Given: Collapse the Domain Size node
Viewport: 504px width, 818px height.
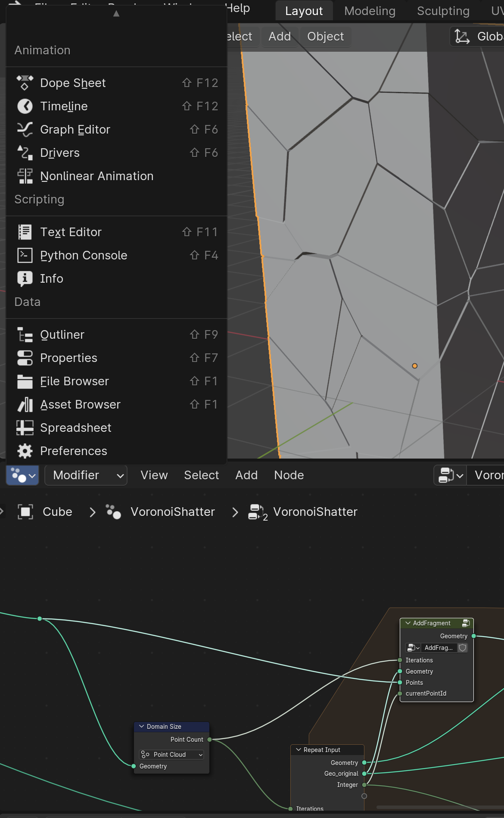Looking at the screenshot, I should [141, 727].
